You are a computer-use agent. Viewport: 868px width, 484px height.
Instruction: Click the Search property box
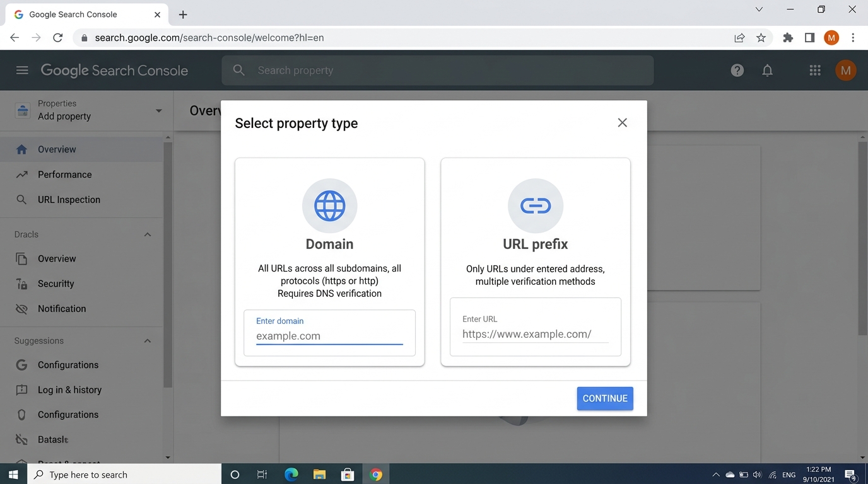tap(437, 71)
